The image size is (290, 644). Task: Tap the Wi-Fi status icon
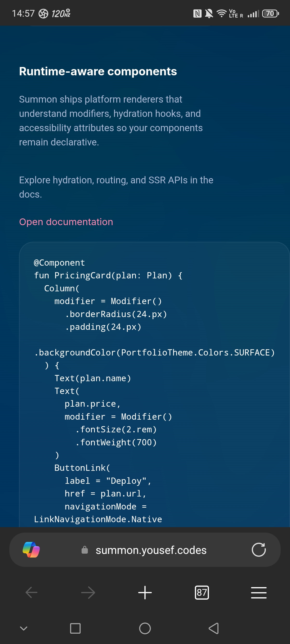tap(221, 13)
